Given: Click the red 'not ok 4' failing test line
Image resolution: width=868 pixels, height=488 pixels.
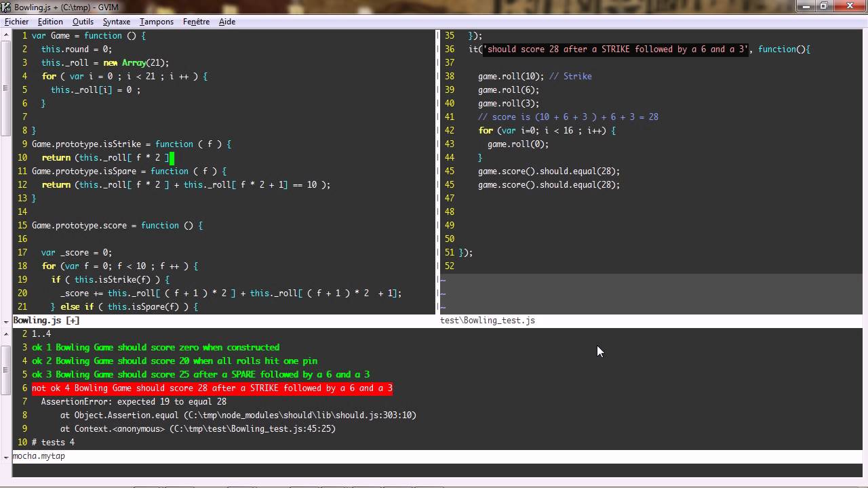Looking at the screenshot, I should (212, 388).
